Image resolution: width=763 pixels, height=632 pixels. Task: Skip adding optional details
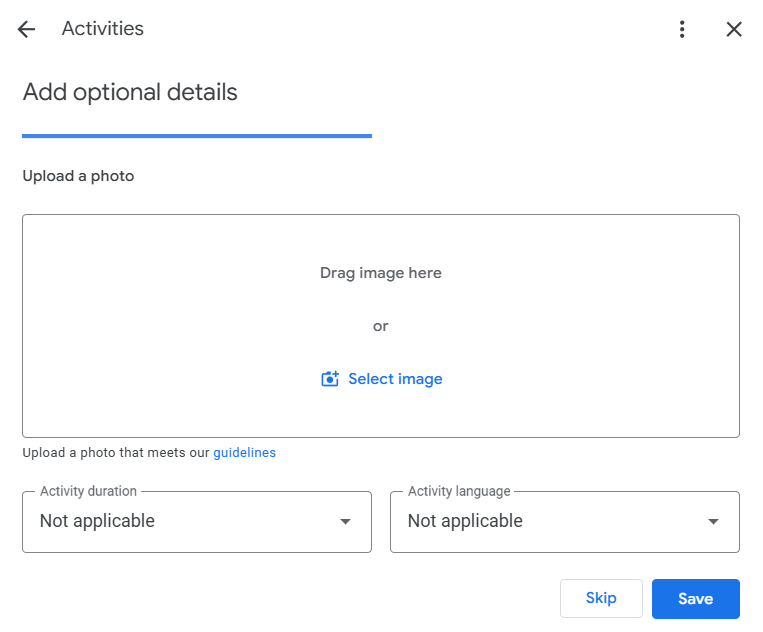tap(601, 598)
